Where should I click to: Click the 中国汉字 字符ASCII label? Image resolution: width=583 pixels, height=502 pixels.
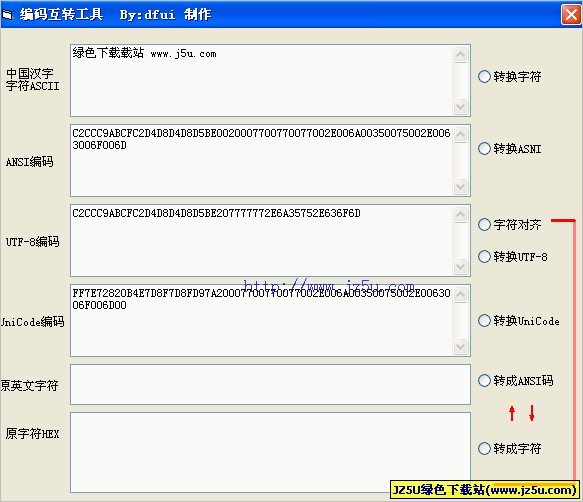32,80
